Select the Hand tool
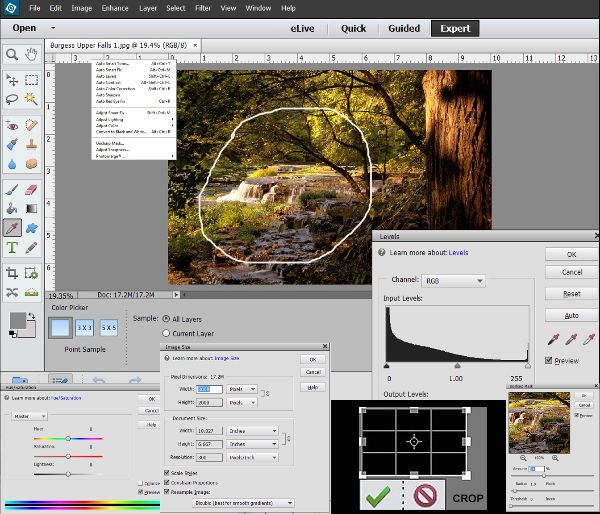600x514 pixels. tap(31, 54)
